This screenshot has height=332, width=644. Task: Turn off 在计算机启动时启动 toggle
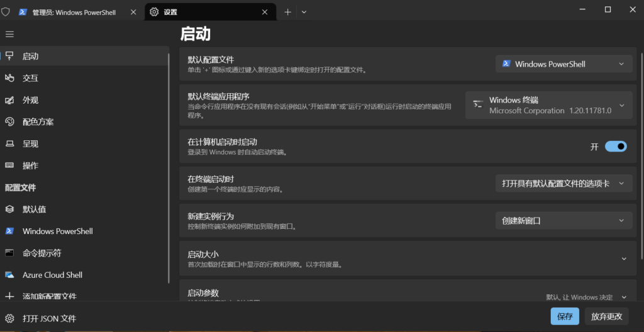click(x=616, y=147)
